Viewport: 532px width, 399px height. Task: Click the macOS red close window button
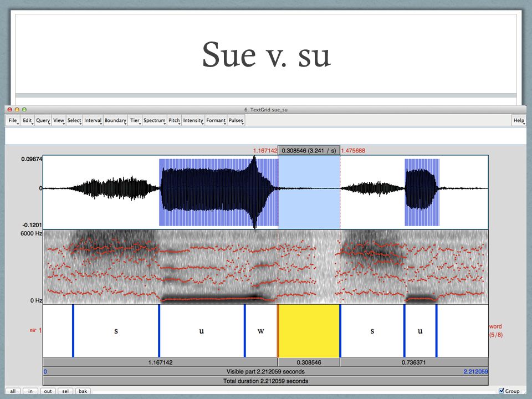point(10,110)
